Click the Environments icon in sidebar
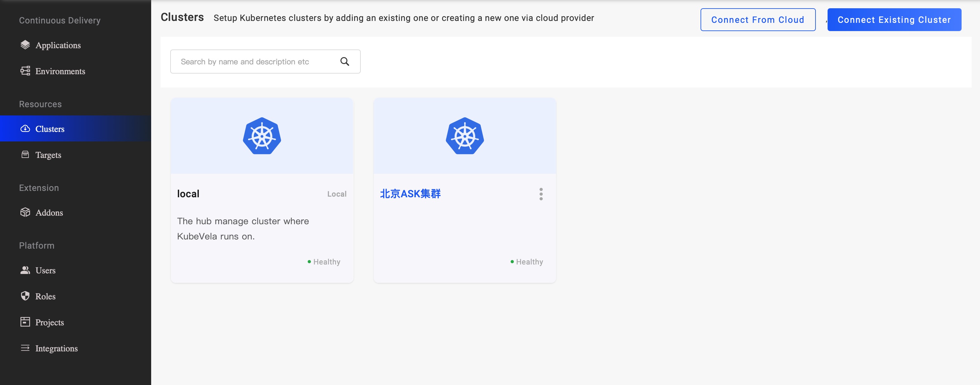The image size is (980, 385). point(25,71)
